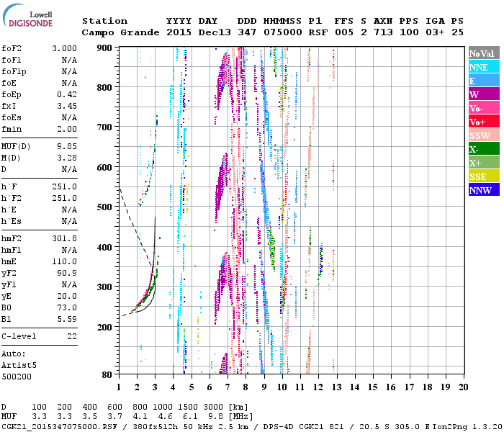The width and height of the screenshot is (504, 432).
Task: Click the 900 height axis label
Action: [104, 48]
